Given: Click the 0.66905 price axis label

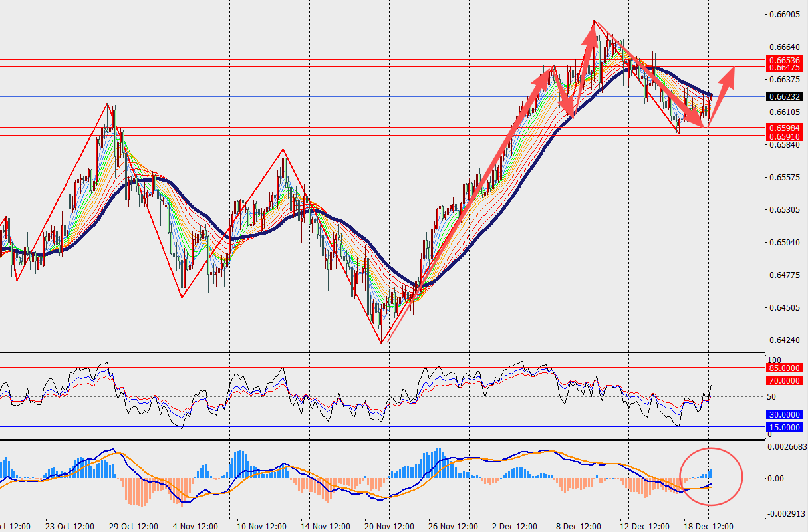Looking at the screenshot, I should pos(784,14).
